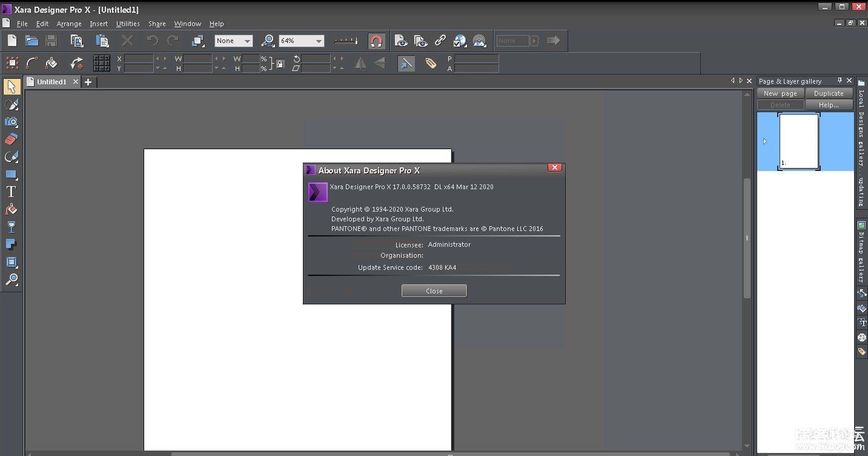Image resolution: width=868 pixels, height=456 pixels.
Task: Open the Help menu
Action: pyautogui.click(x=217, y=24)
